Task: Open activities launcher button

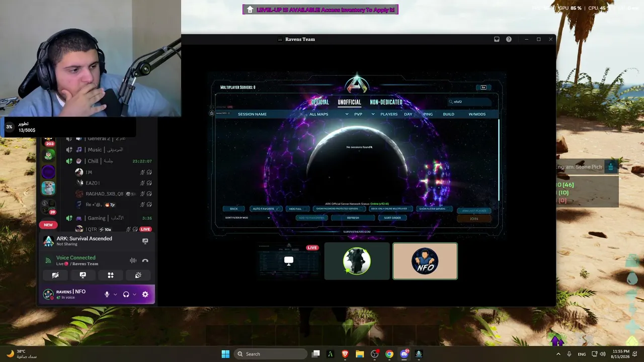Action: (111, 275)
